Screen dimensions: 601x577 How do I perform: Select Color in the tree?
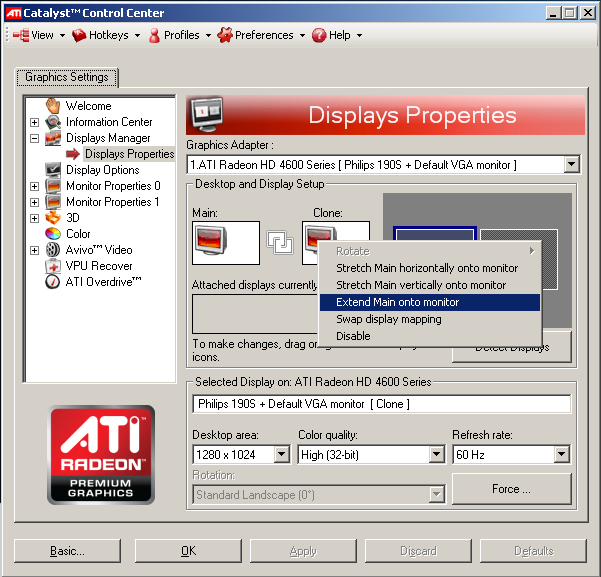(78, 234)
